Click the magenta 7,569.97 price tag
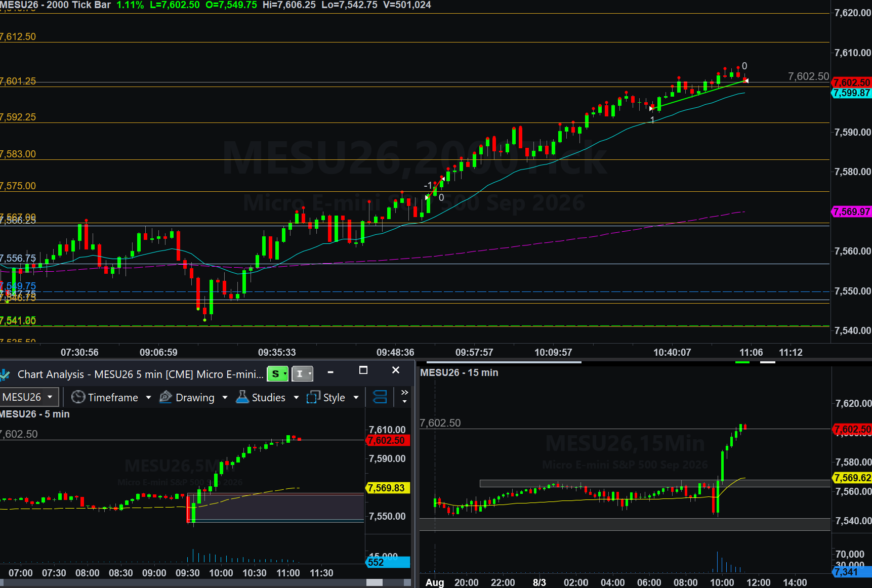872x588 pixels. [x=852, y=212]
